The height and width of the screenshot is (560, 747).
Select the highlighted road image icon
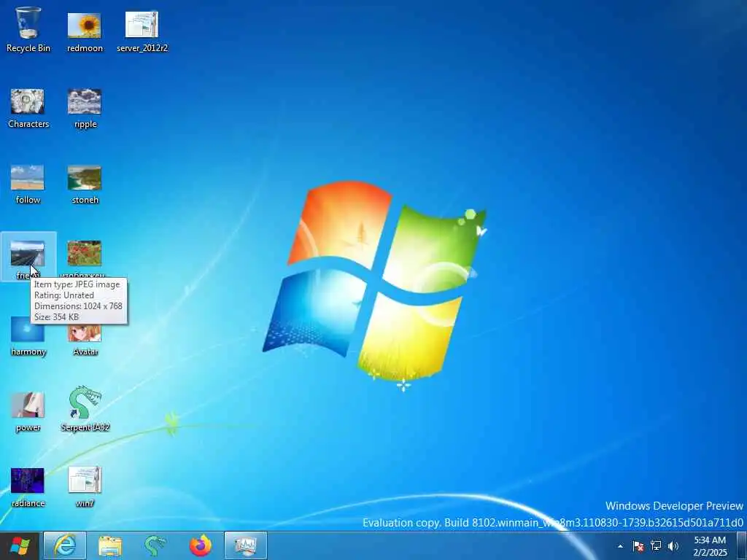point(28,256)
